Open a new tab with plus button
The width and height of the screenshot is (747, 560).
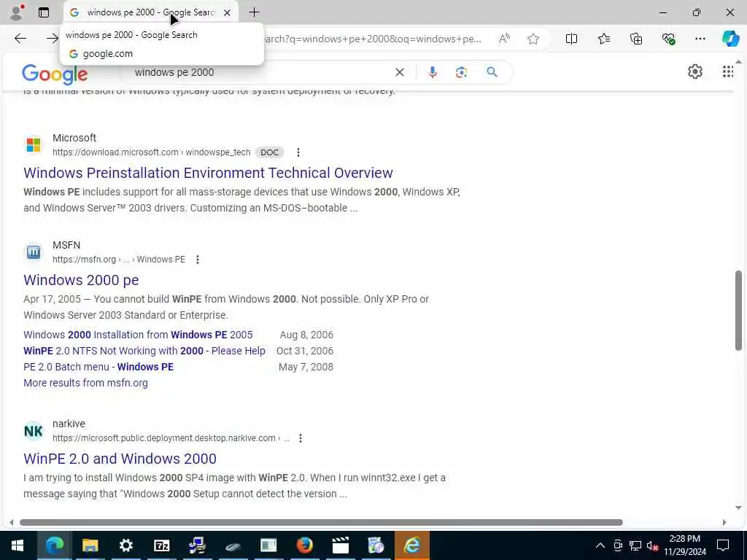pos(255,12)
